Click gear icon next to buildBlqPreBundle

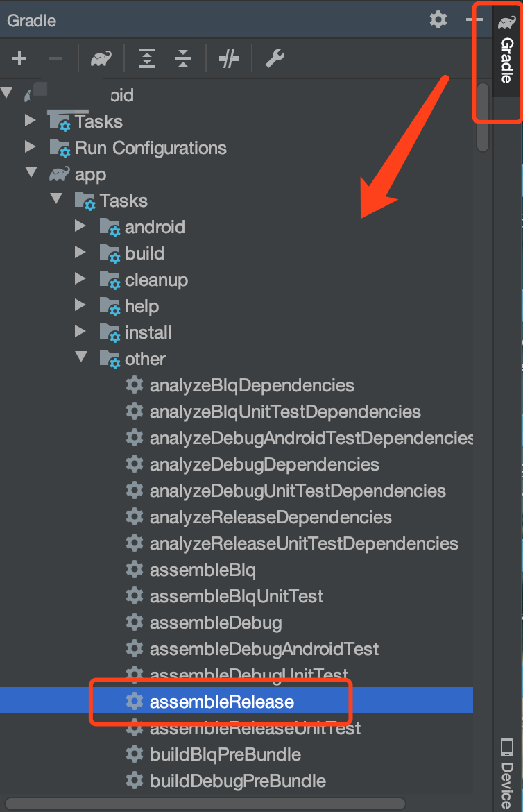click(x=134, y=754)
